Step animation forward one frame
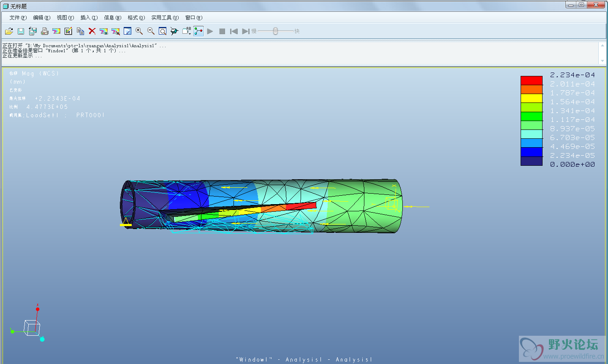The image size is (608, 364). pyautogui.click(x=246, y=31)
